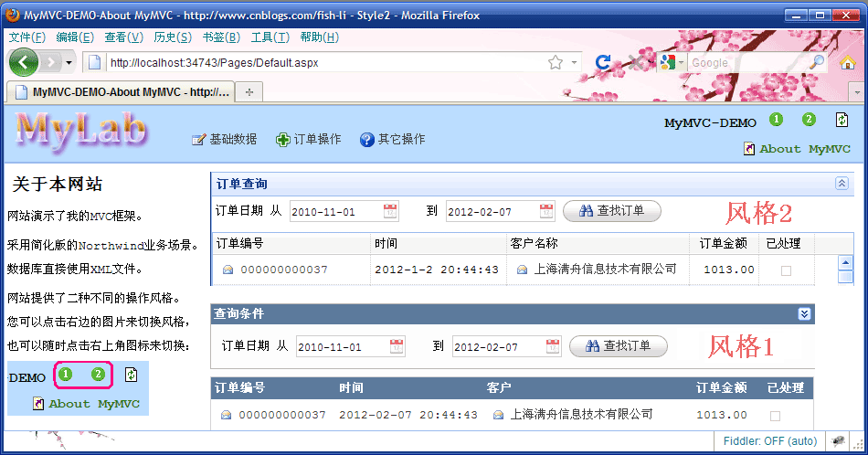Click 查找订单 button in 订单查询 panel

click(611, 211)
